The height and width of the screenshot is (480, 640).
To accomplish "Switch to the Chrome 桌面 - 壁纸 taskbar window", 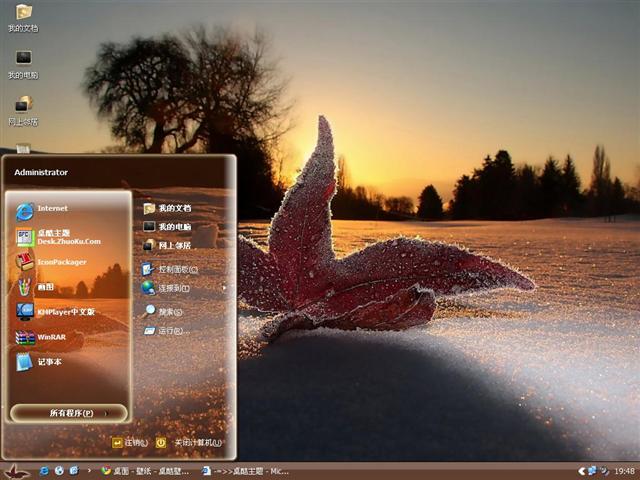I will click(x=145, y=471).
